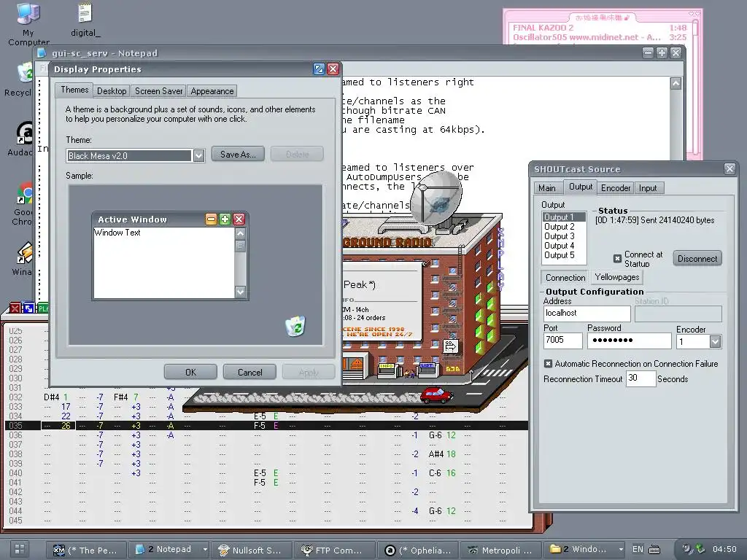Image resolution: width=747 pixels, height=560 pixels.
Task: Open the Encoder tab in SHOUTcast Source
Action: [x=616, y=188]
